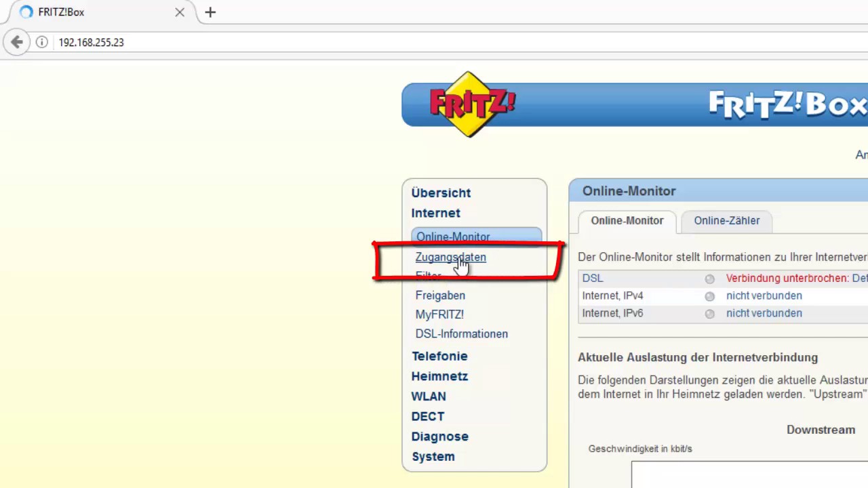The width and height of the screenshot is (868, 488).
Task: Open Online-Monitor sidebar entry
Action: click(476, 236)
